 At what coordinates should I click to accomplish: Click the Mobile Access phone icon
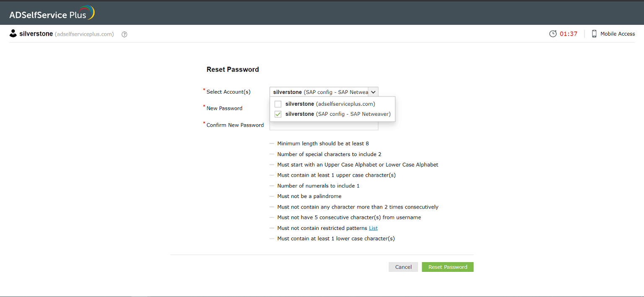click(594, 34)
